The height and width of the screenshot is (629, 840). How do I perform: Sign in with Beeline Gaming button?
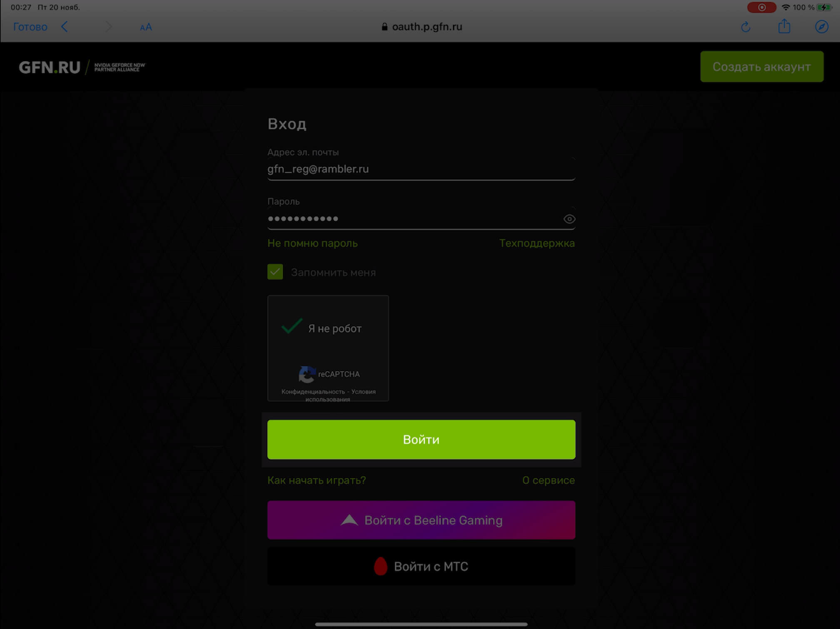421,520
